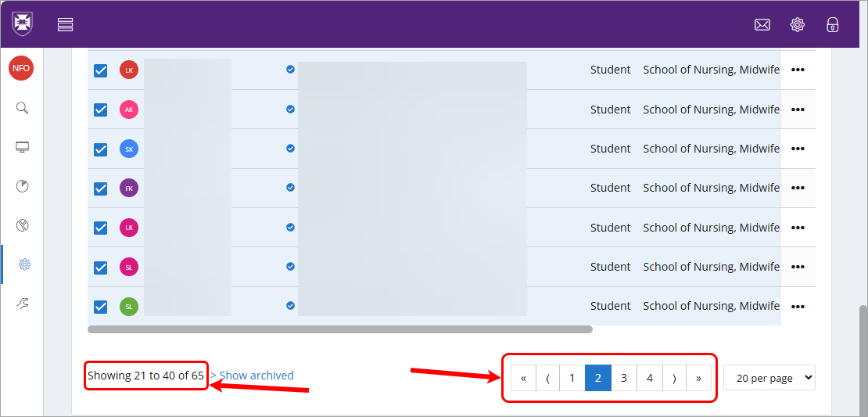Click the verified badge in AK row
This screenshot has width=868, height=417.
pyautogui.click(x=290, y=109)
